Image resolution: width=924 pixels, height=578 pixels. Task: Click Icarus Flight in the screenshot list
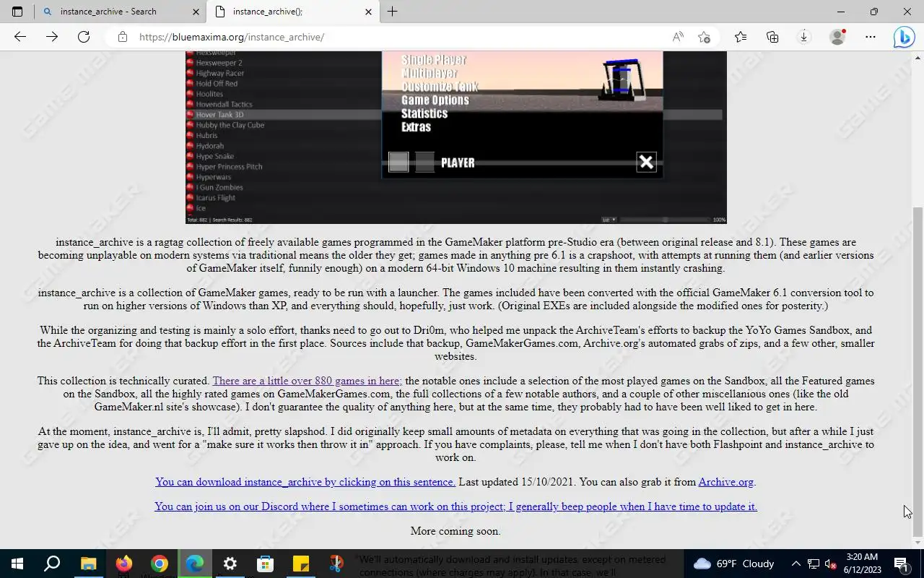(215, 198)
